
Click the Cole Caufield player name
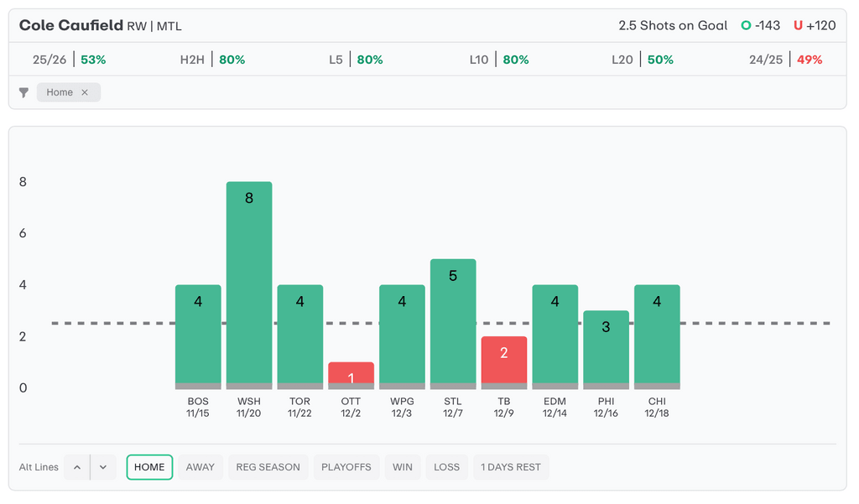71,25
